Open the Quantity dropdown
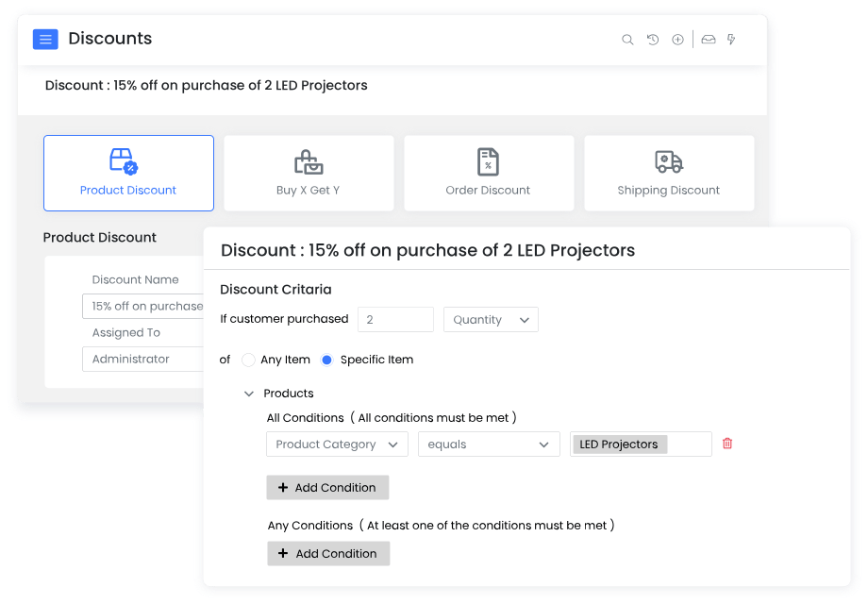Viewport: 868px width, 604px height. click(491, 319)
